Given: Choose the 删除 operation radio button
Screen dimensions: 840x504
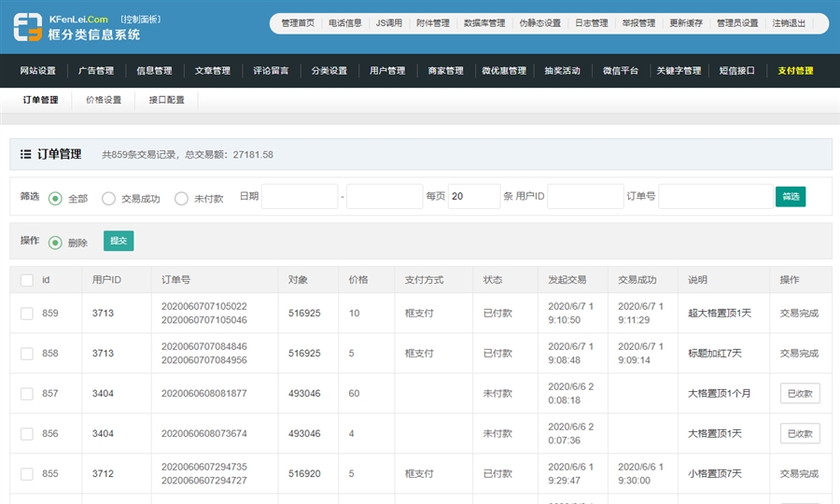Looking at the screenshot, I should 55,243.
